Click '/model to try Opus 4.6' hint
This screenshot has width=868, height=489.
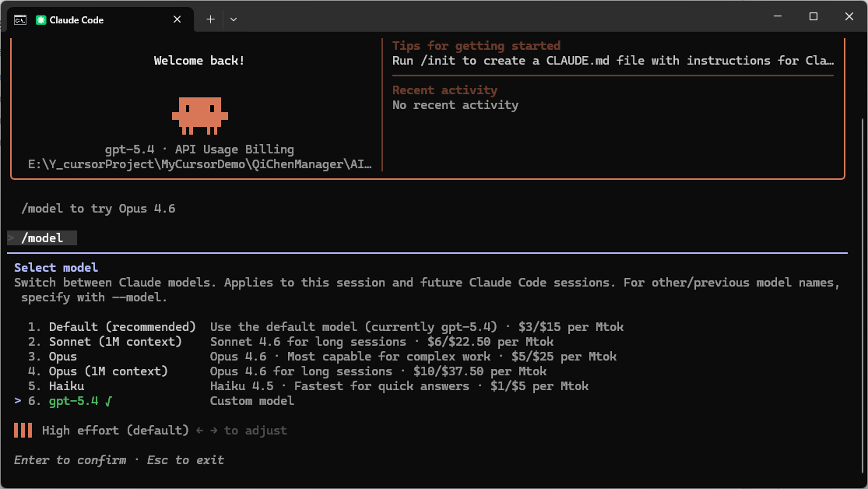click(98, 209)
